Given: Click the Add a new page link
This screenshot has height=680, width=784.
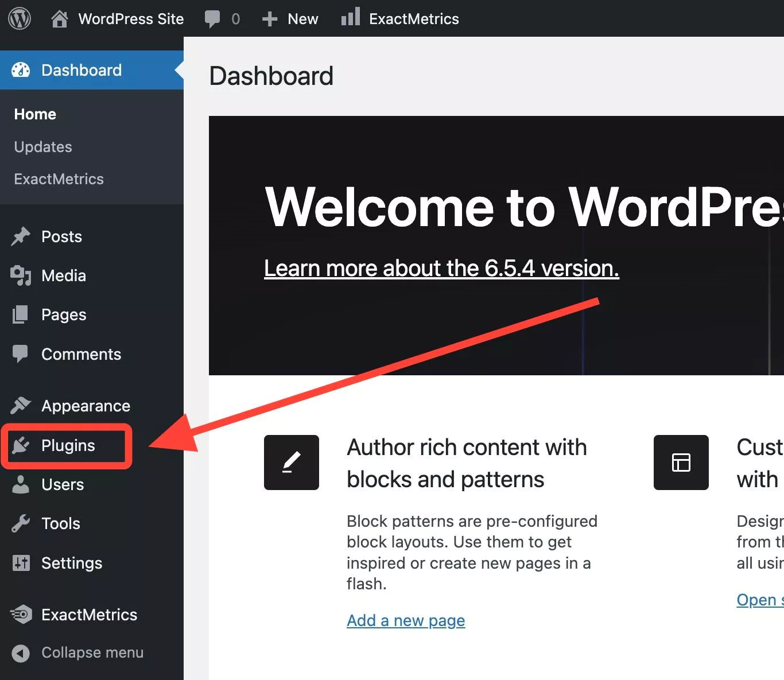Looking at the screenshot, I should tap(406, 620).
